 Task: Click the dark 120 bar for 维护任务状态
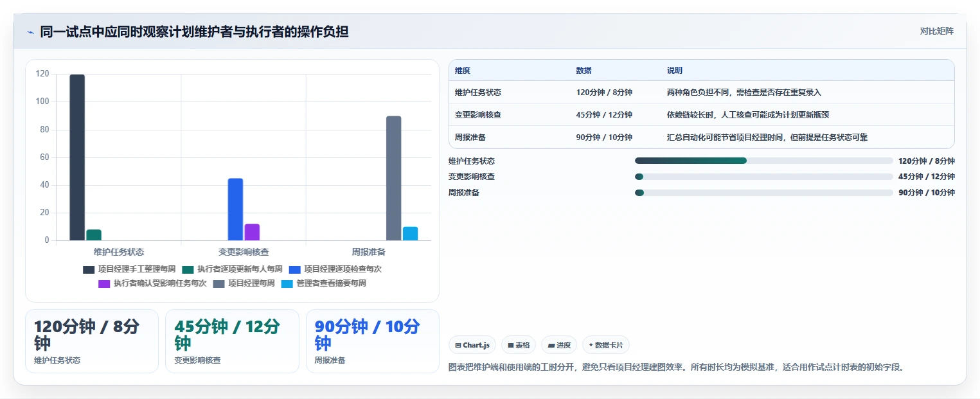pyautogui.click(x=77, y=157)
